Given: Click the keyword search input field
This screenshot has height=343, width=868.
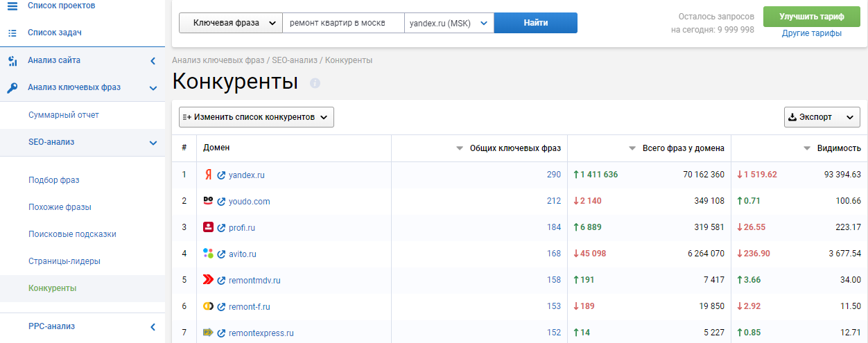Looking at the screenshot, I should tap(343, 23).
